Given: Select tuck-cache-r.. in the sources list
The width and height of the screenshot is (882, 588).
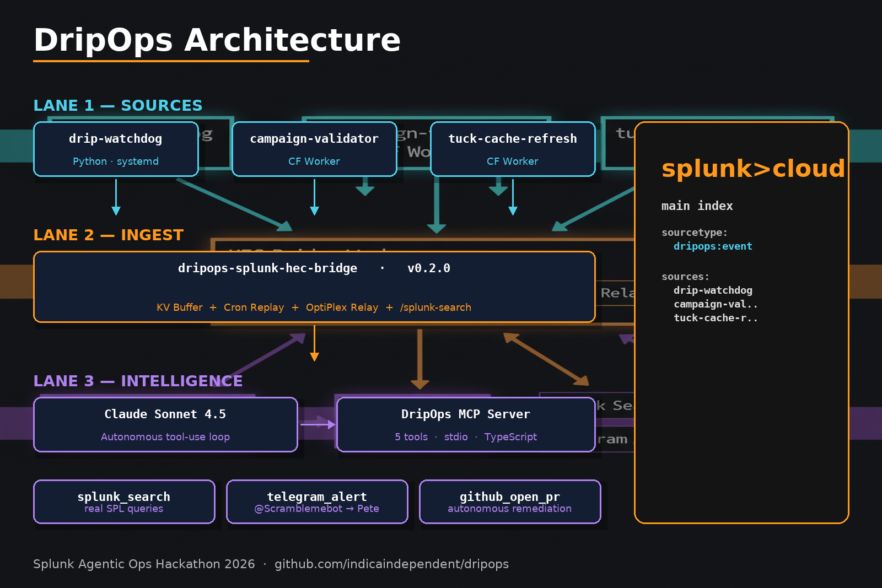Looking at the screenshot, I should (x=716, y=318).
